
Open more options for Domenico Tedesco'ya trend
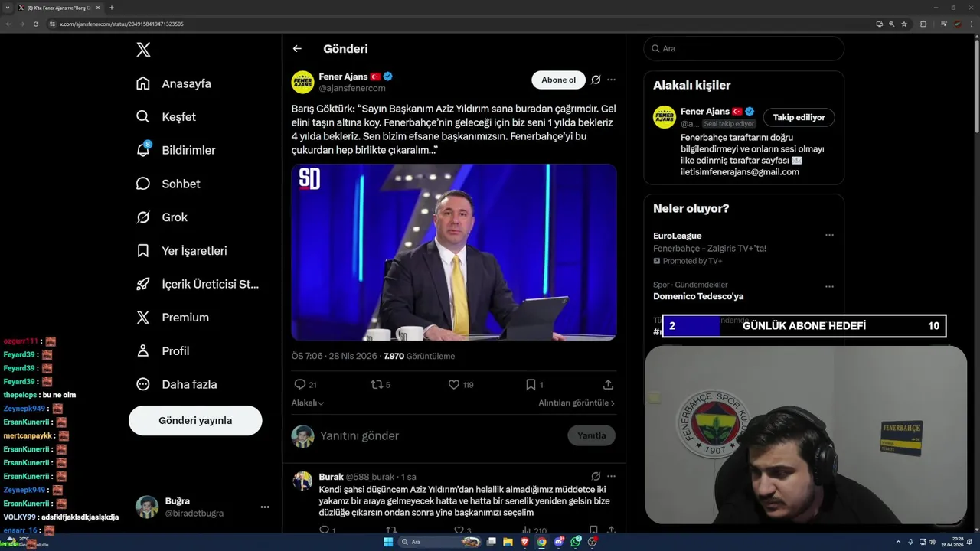tap(829, 287)
